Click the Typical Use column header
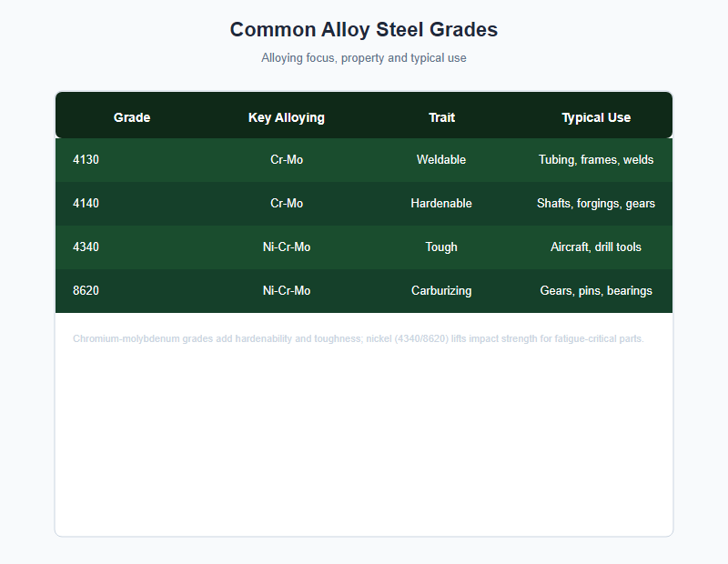The image size is (728, 564). [x=596, y=117]
